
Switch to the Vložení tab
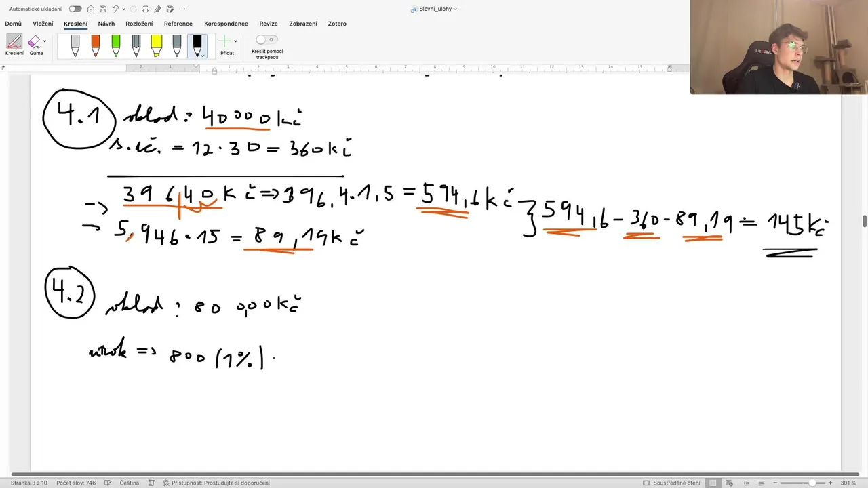point(43,24)
